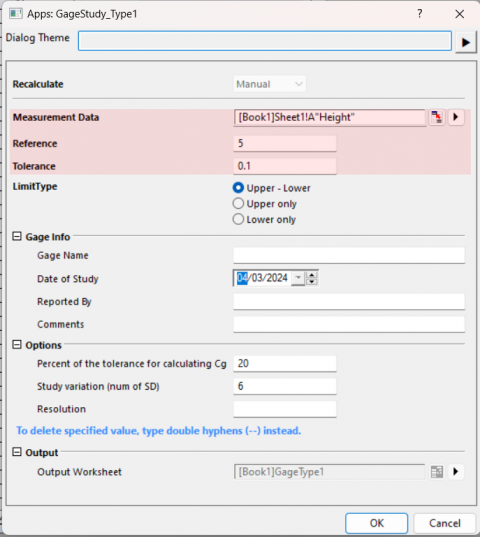Click the Date of Study spinner arrows
This screenshot has height=537, width=480.
tap(312, 278)
